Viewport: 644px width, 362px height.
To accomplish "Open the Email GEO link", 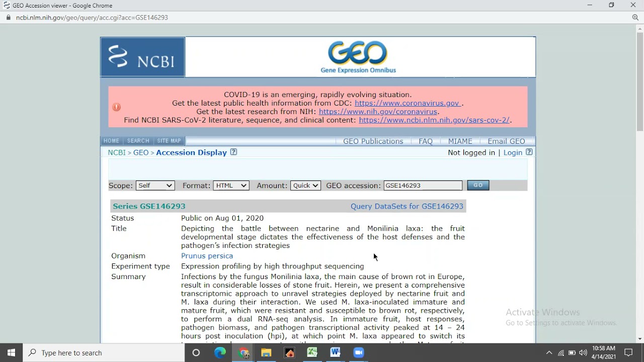I will (x=506, y=141).
